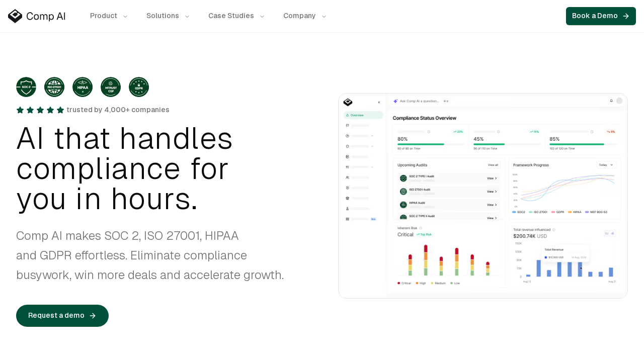Image resolution: width=644 pixels, height=362 pixels.
Task: Click the ISO 27001 badge icon
Action: point(54,87)
